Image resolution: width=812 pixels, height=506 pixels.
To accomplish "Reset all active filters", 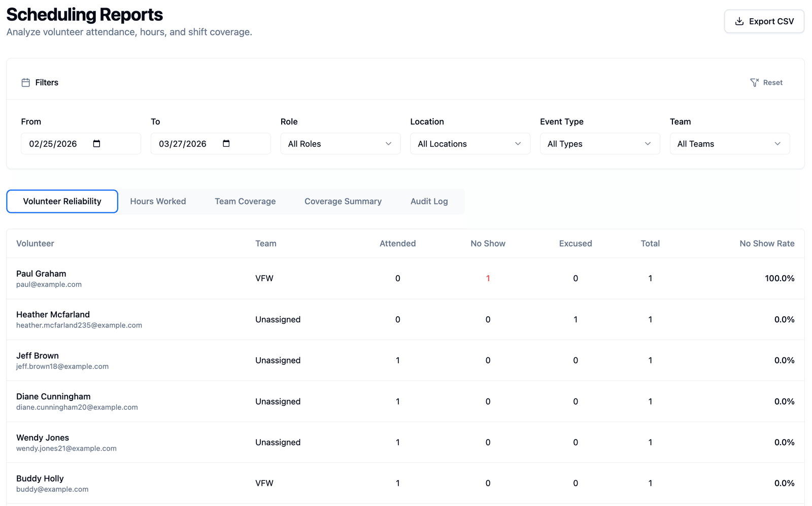I will [772, 82].
